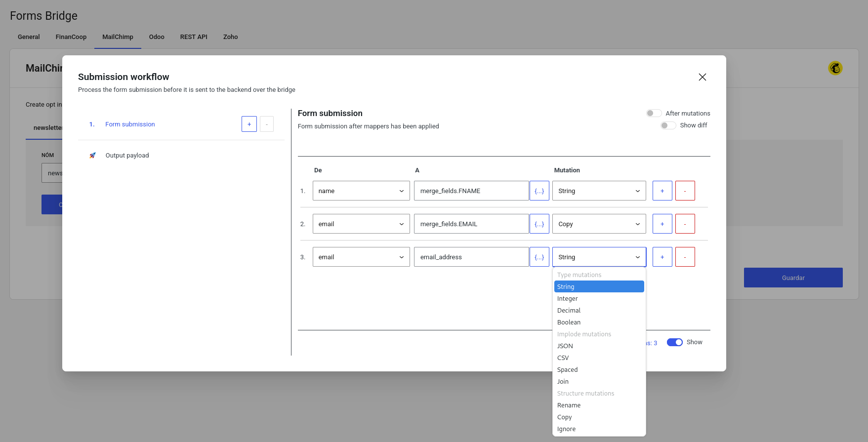Select Rename structure mutation
The height and width of the screenshot is (442, 868).
click(x=599, y=405)
